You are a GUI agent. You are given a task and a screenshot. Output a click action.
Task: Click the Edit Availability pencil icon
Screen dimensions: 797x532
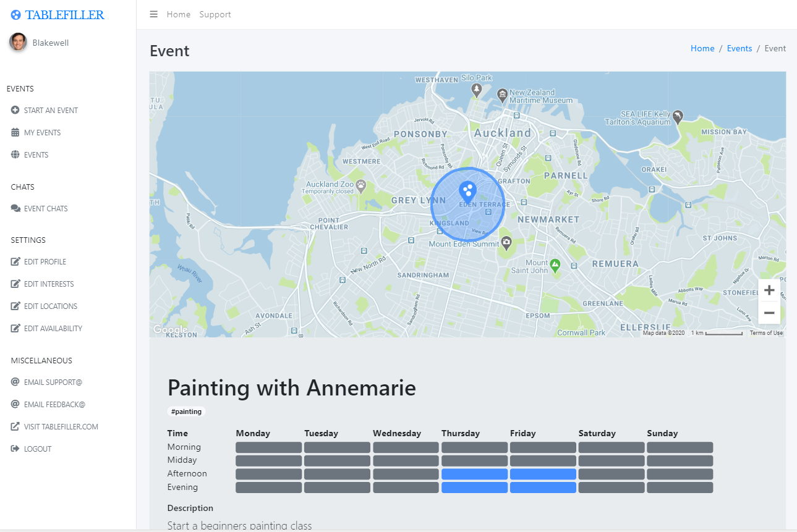[x=15, y=328]
